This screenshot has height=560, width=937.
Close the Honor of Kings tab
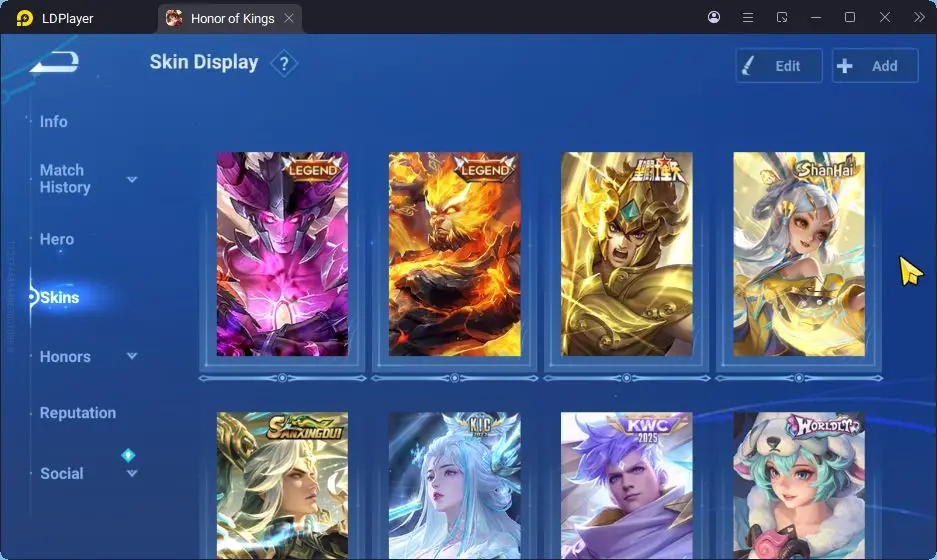(289, 19)
